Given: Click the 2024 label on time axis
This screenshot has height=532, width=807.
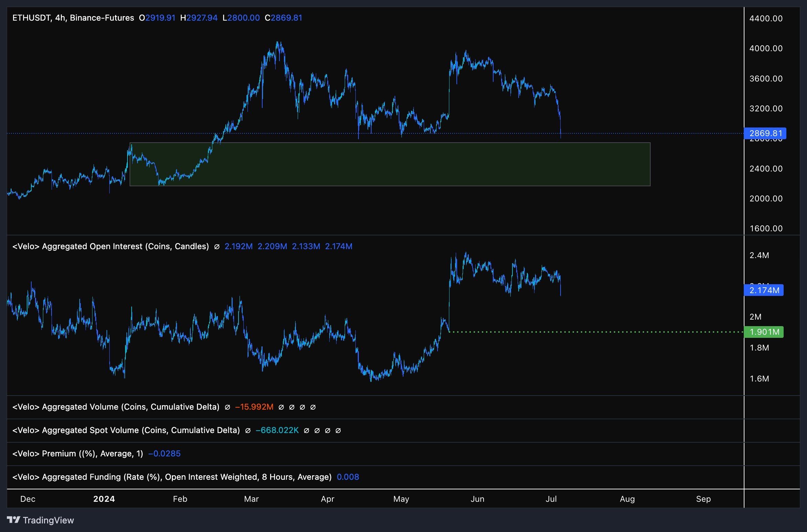Looking at the screenshot, I should [104, 499].
